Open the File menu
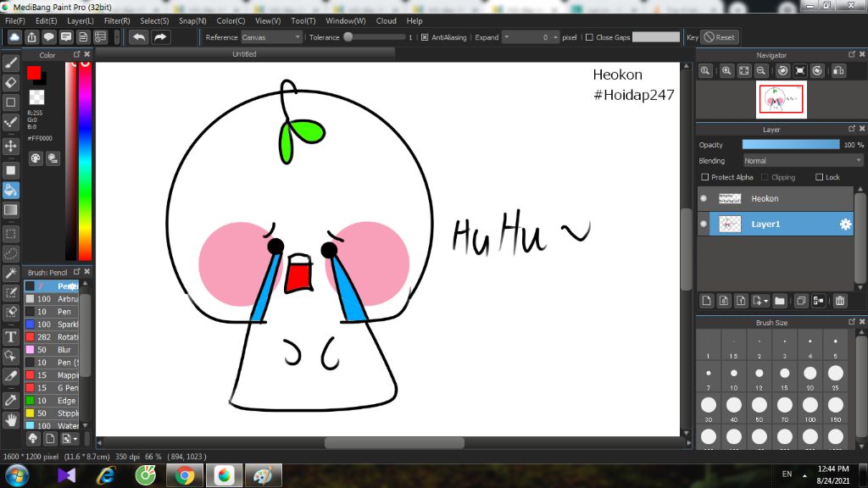 [15, 20]
